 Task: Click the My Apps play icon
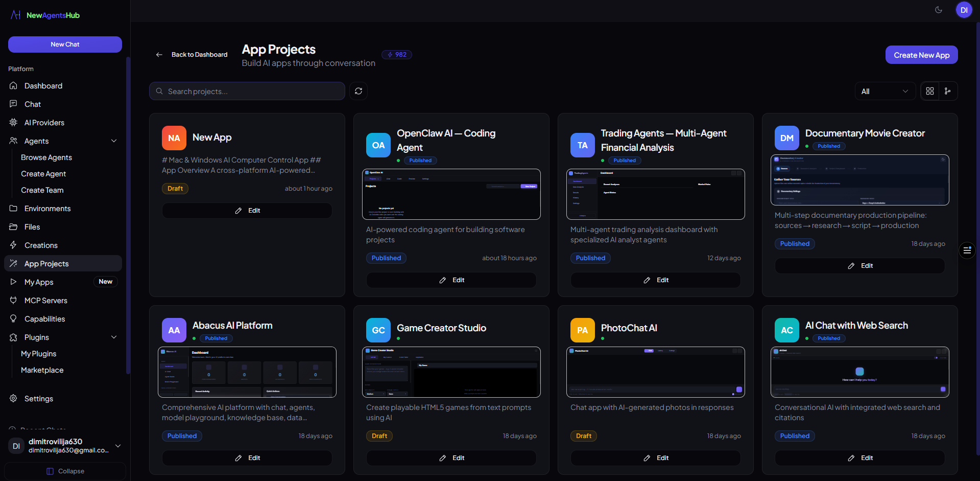(x=13, y=282)
